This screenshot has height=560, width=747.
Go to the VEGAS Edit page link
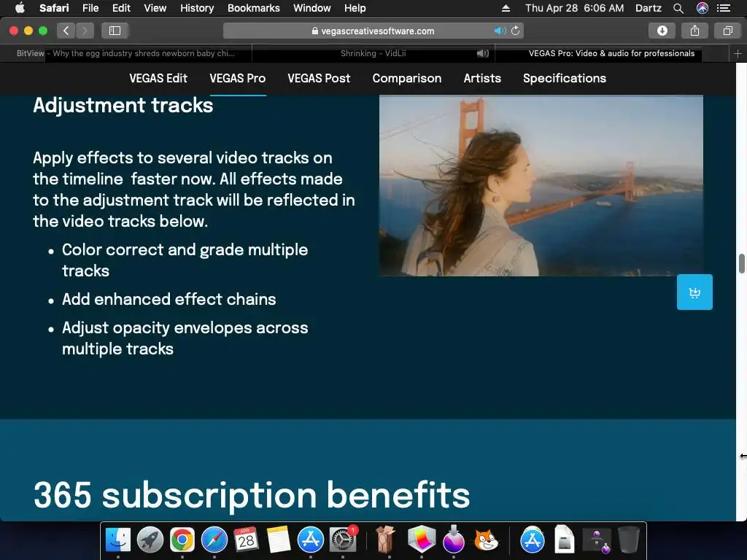[158, 78]
